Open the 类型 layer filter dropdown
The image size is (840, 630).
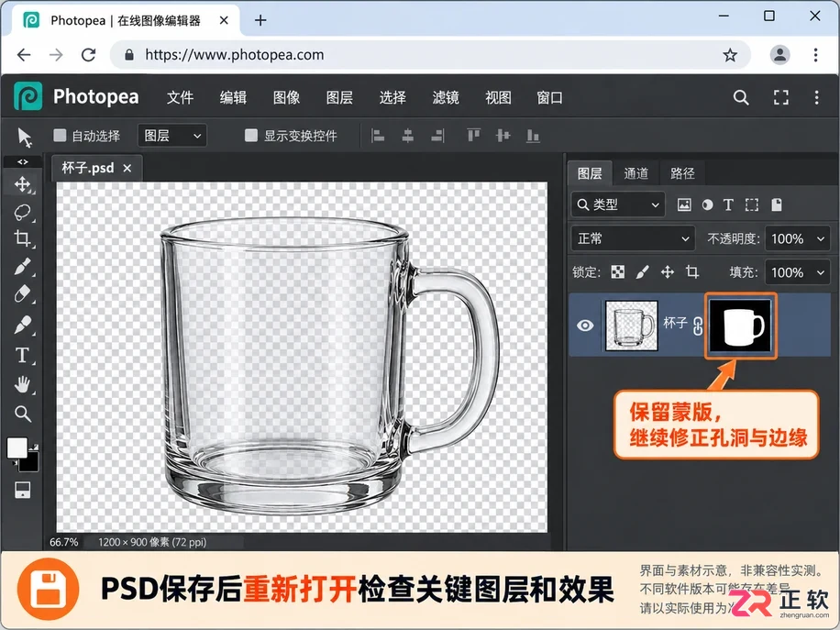(618, 204)
